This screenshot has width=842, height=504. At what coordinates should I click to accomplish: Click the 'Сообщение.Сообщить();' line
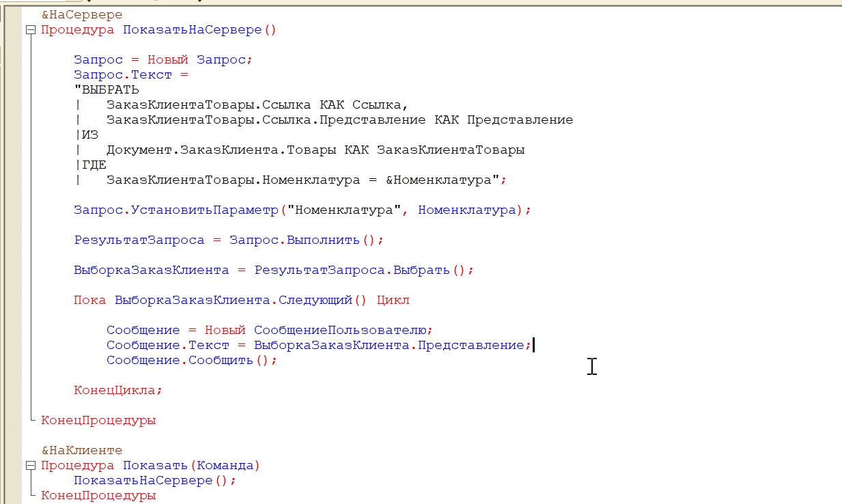[x=192, y=360]
